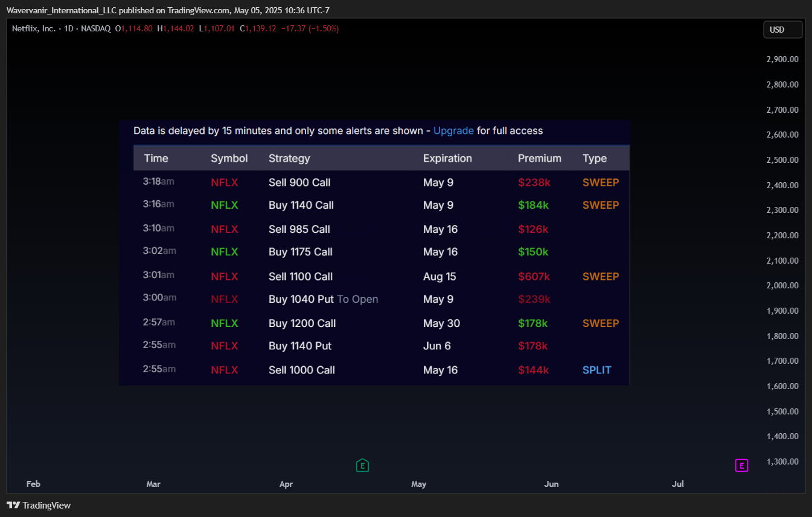
Task: Click the Sell 1100 Call strategy
Action: (301, 276)
